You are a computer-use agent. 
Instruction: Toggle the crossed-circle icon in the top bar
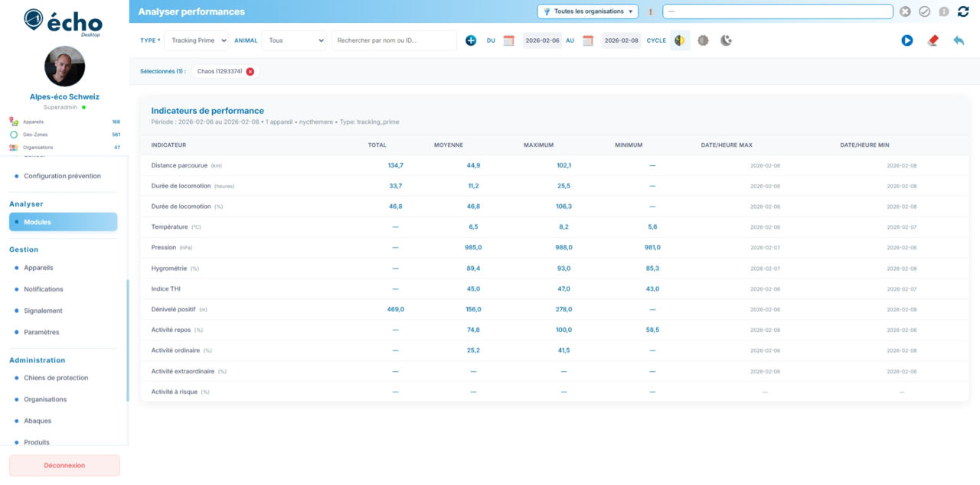pyautogui.click(x=905, y=11)
